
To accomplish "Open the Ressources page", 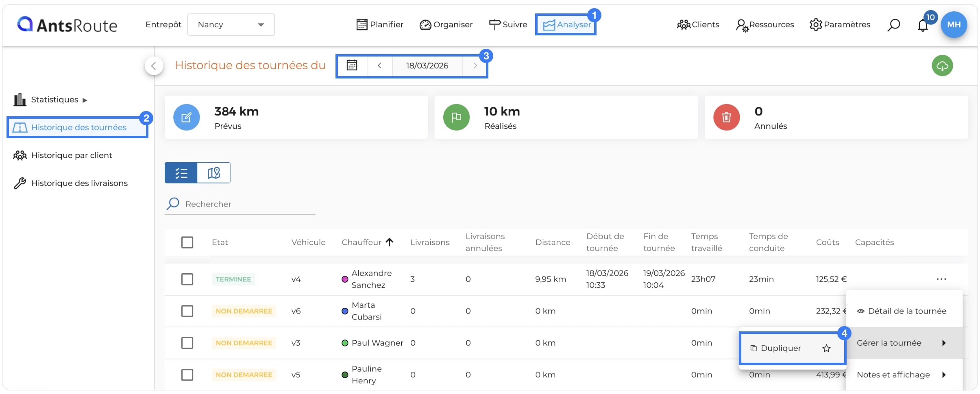I will (765, 24).
